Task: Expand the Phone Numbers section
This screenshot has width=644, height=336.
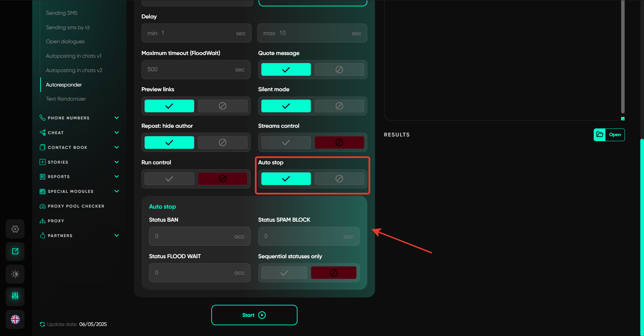Action: click(x=116, y=118)
